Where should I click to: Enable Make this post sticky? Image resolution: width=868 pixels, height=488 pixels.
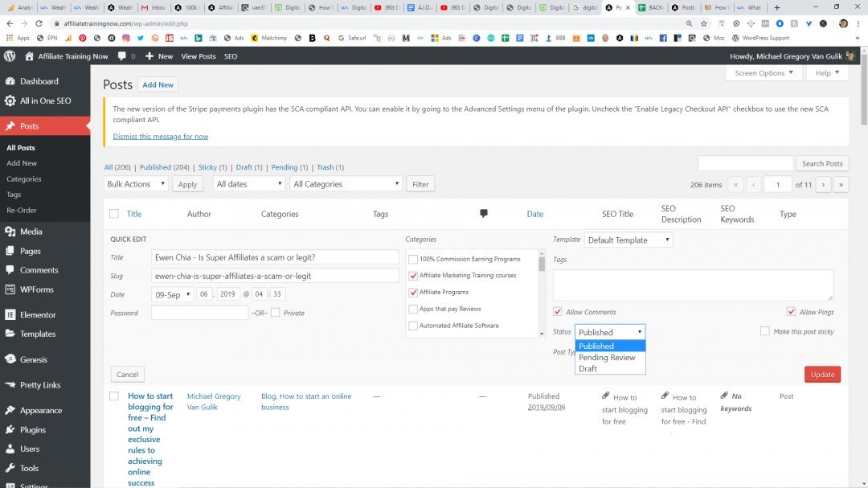coord(765,331)
